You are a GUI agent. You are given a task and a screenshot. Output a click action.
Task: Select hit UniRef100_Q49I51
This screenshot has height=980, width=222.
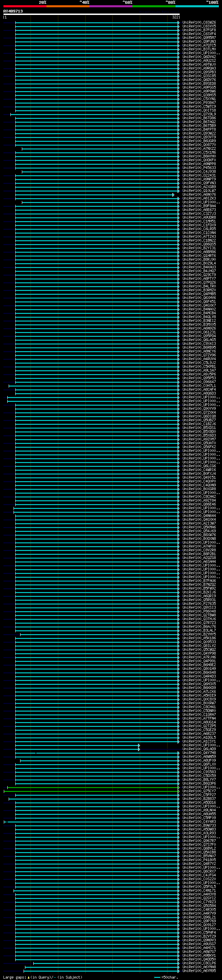pos(199,478)
